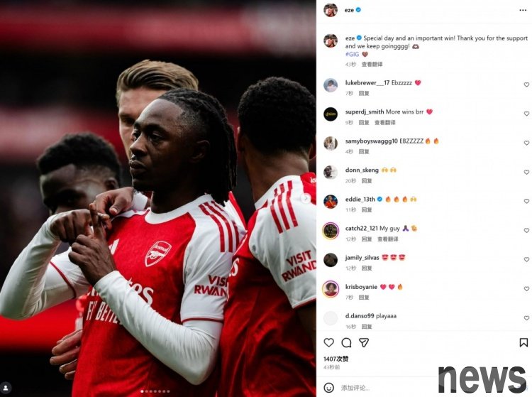
Task: Open the #GIG hashtag link
Action: click(352, 55)
